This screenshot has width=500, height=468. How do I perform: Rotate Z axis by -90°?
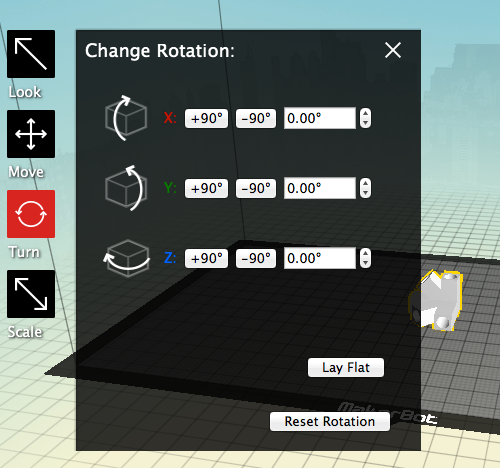pos(256,258)
